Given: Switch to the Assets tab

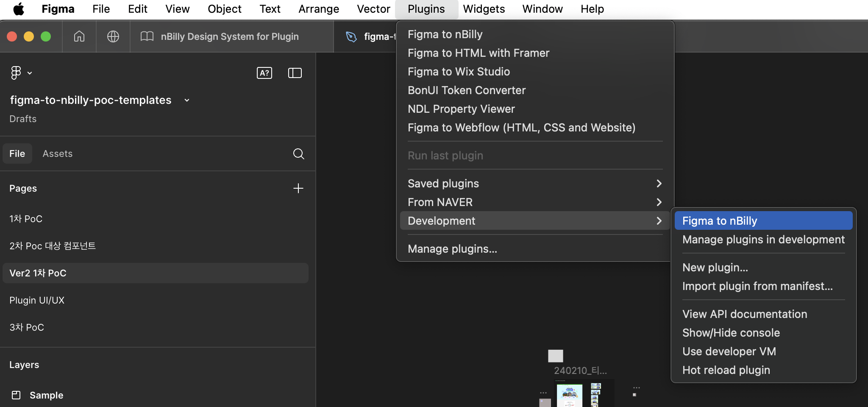Looking at the screenshot, I should [x=58, y=153].
